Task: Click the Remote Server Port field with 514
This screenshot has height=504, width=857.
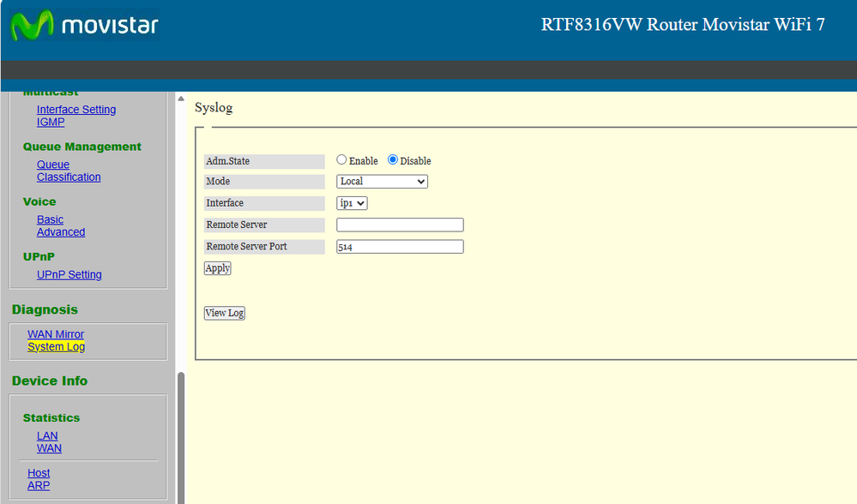Action: coord(400,247)
